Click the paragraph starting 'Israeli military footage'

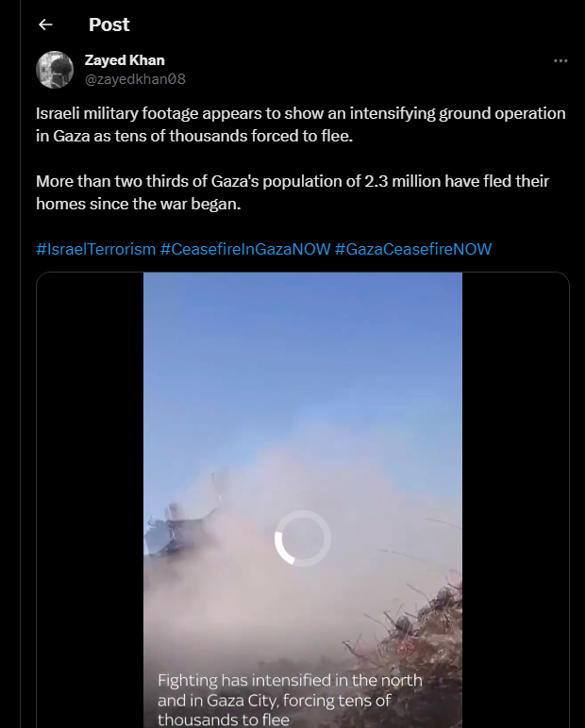point(301,124)
